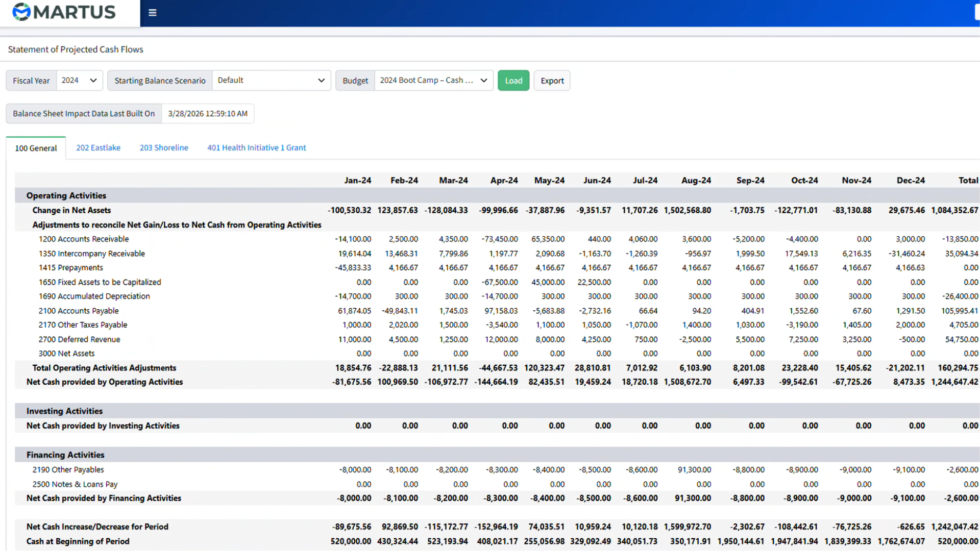Click the 1,244,647.42 operating cash total
This screenshot has width=980, height=551.
coord(954,382)
